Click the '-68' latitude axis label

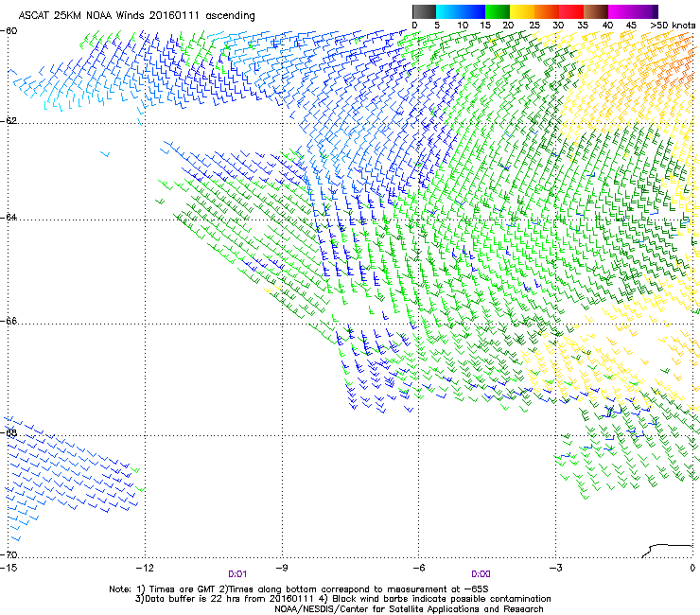pos(9,433)
